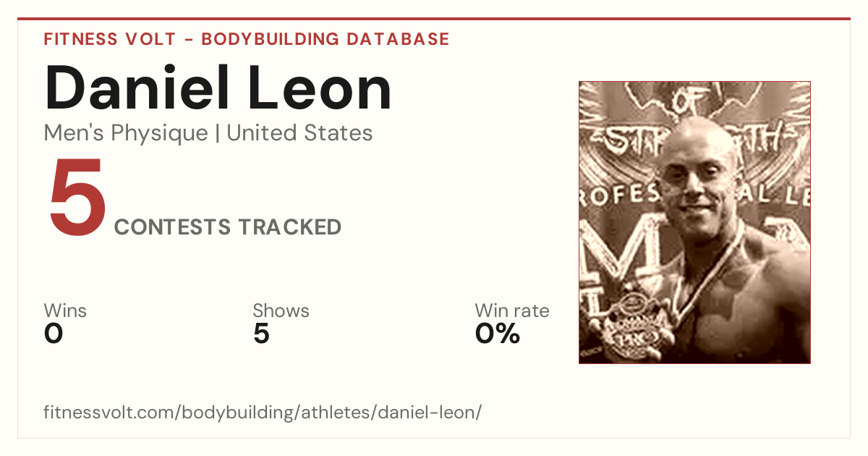
Task: Click the Fitness Volt Bodybuilding Database header
Action: click(247, 39)
